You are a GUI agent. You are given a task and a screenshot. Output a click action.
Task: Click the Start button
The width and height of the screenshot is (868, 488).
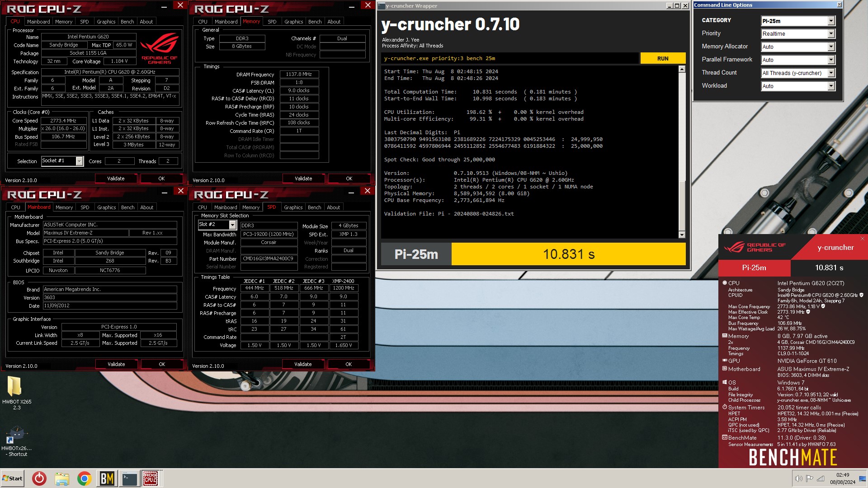[x=13, y=479]
